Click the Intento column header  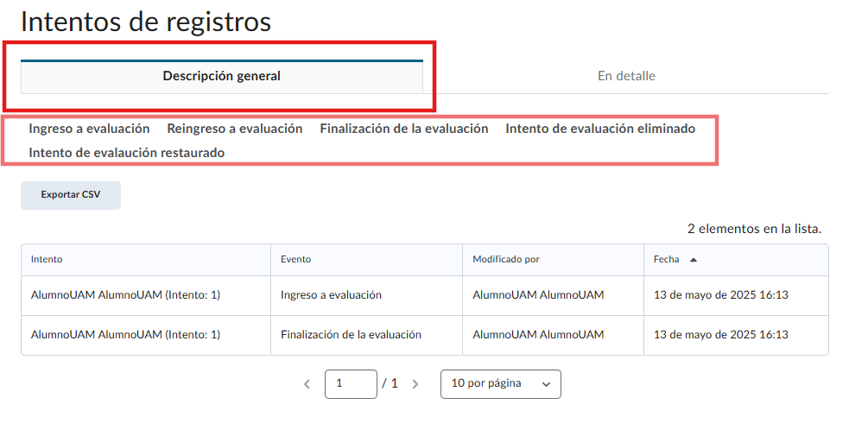point(47,259)
